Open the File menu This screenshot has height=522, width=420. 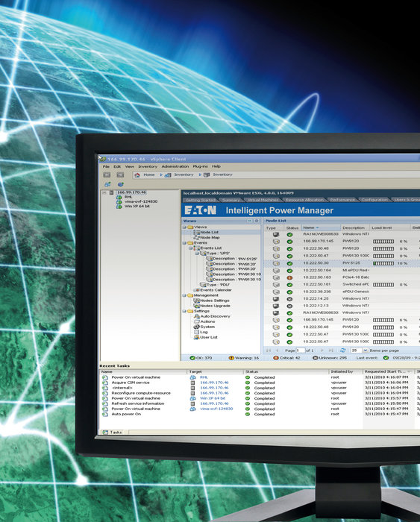[x=106, y=166]
